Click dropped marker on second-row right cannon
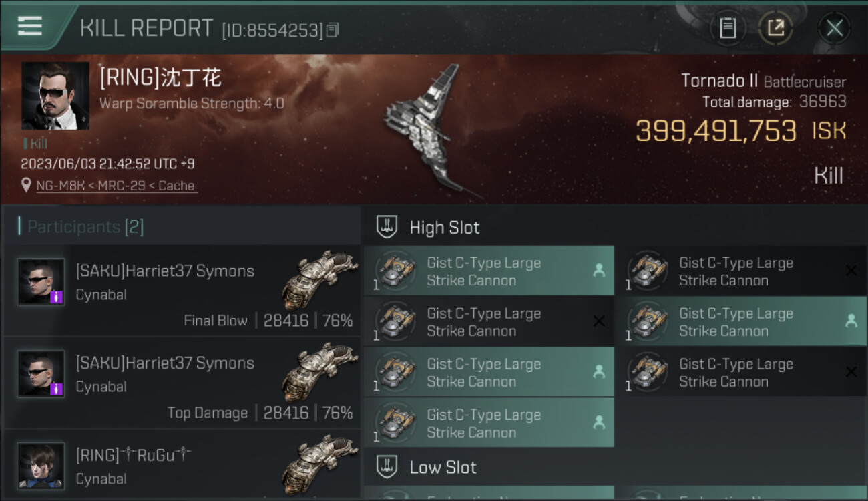The image size is (868, 501). 851,321
